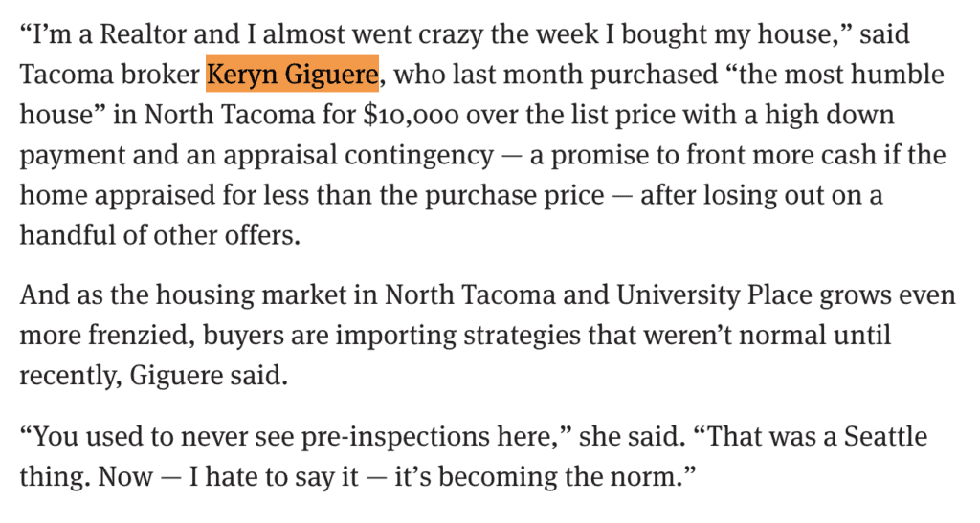Click the phrase 'purchase price'
980x523 pixels.
pos(515,195)
